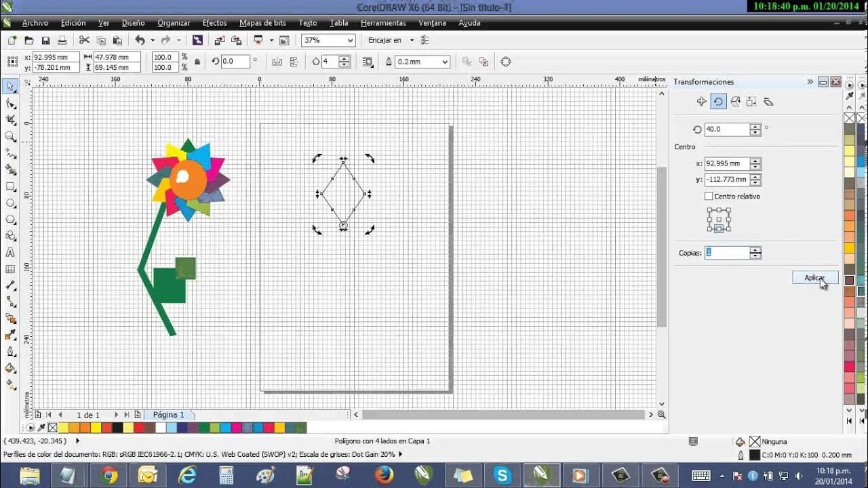Enable the Centro relativo checkbox

tap(709, 197)
